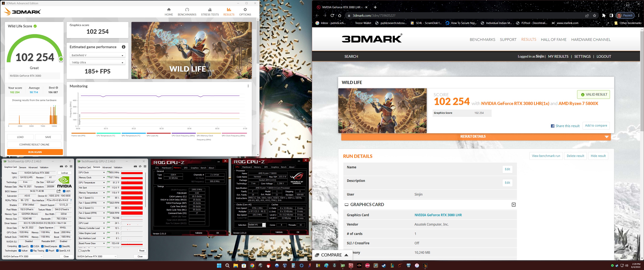The height and width of the screenshot is (270, 644).
Task: Open Windows calculator from taskbar
Action: 293,265
